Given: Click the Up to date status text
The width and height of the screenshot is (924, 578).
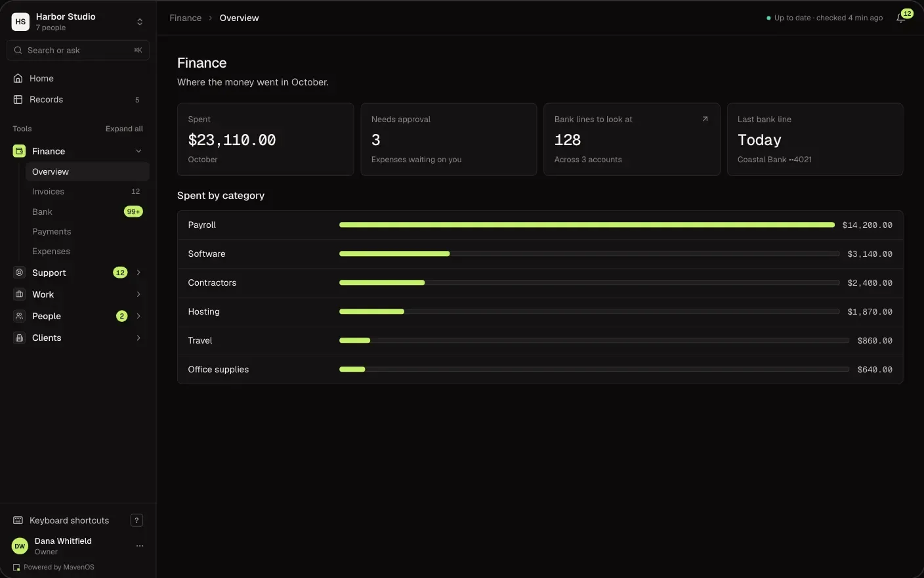Looking at the screenshot, I should coord(828,18).
